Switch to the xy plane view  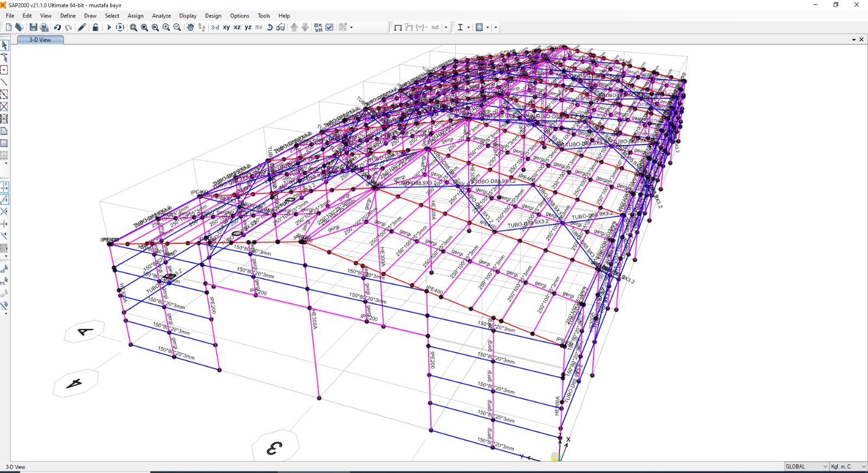tap(226, 27)
